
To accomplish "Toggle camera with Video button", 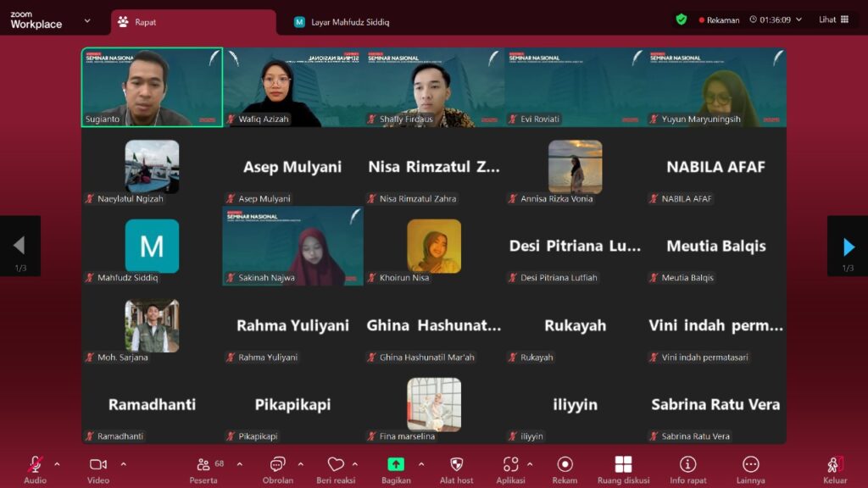I will coord(97,465).
